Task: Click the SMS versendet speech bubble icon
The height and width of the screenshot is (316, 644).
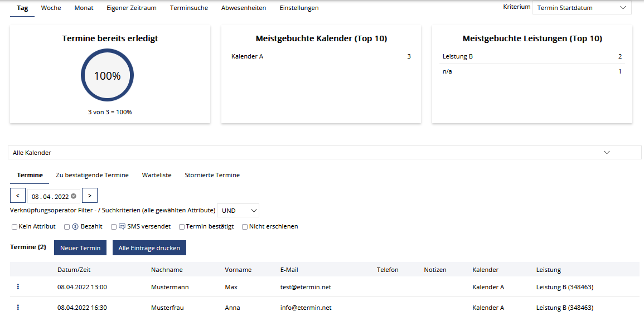Action: pos(122,226)
